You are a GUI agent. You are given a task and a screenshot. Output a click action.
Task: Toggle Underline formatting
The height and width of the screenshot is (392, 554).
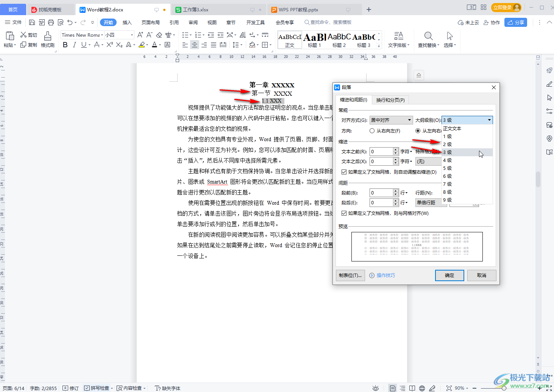tap(84, 45)
